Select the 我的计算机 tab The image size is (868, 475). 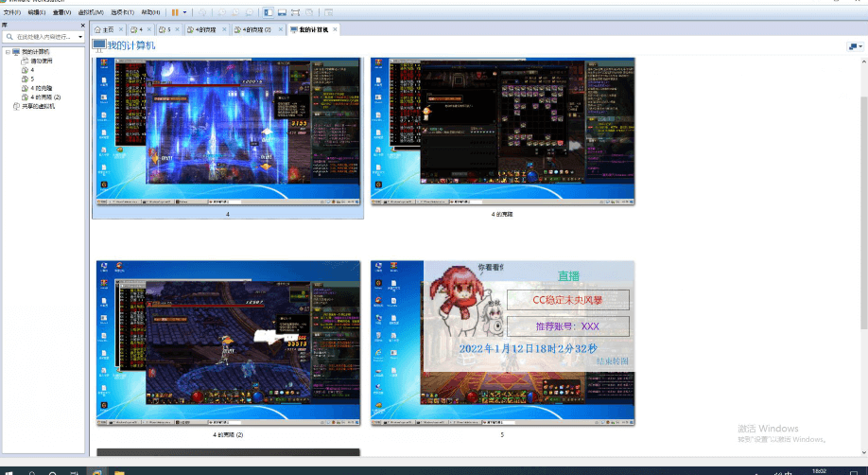coord(314,29)
